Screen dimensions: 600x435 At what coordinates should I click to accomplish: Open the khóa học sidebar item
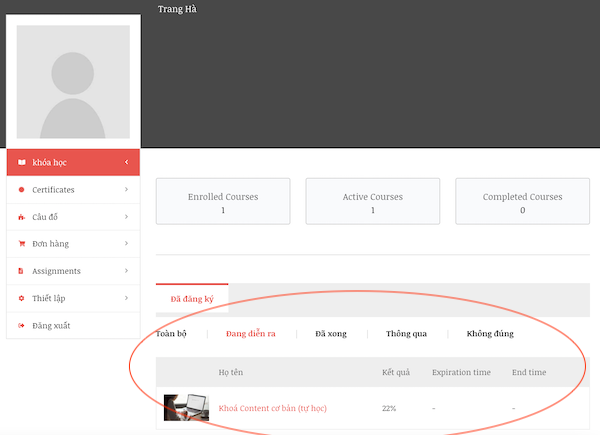(x=73, y=162)
